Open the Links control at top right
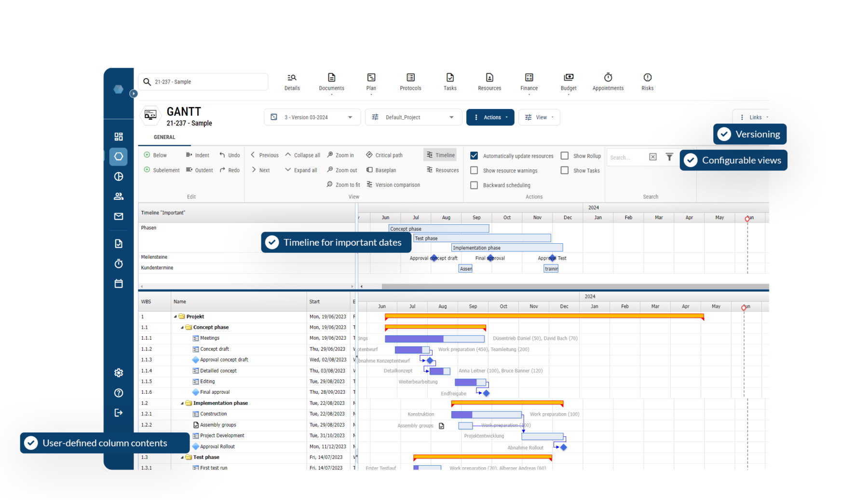Image resolution: width=868 pixels, height=500 pixels. (x=755, y=117)
